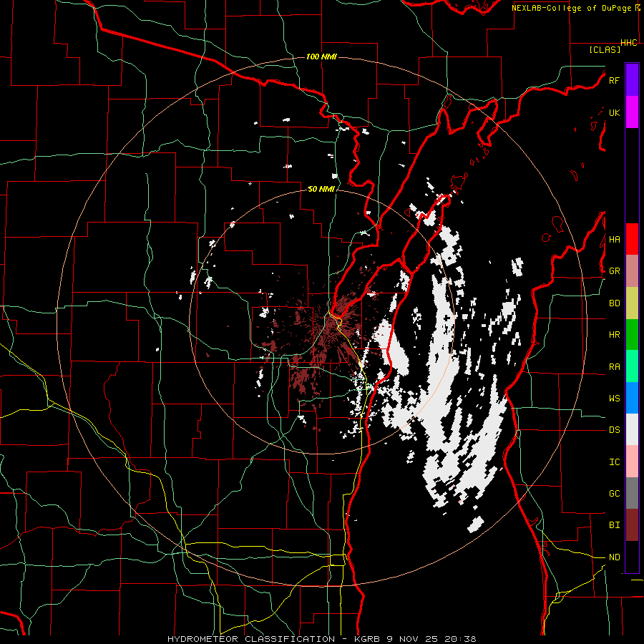Click the HYDROMETEOR CLASSIFICATION title caption

tap(251, 639)
